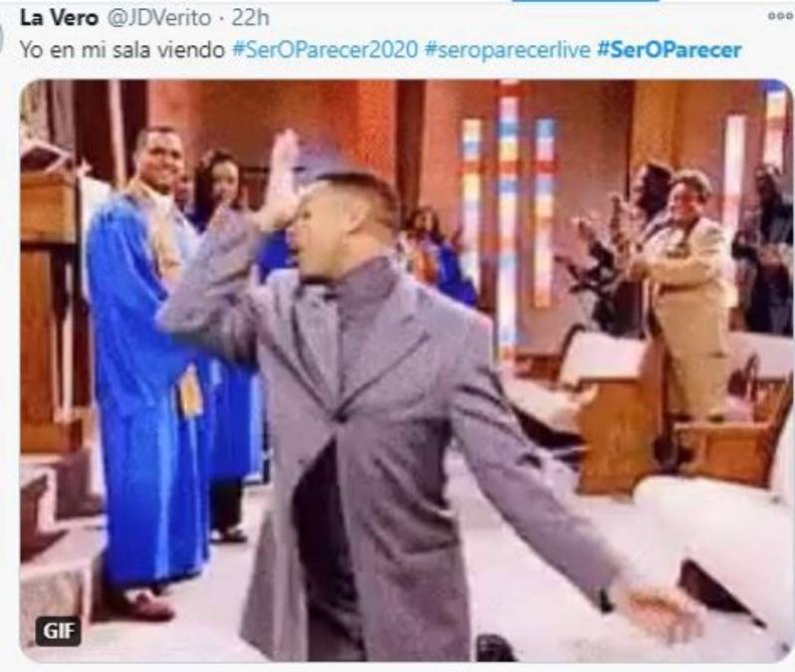This screenshot has width=795, height=672.
Task: Open the partially visible profile avatar
Action: pos(2,37)
